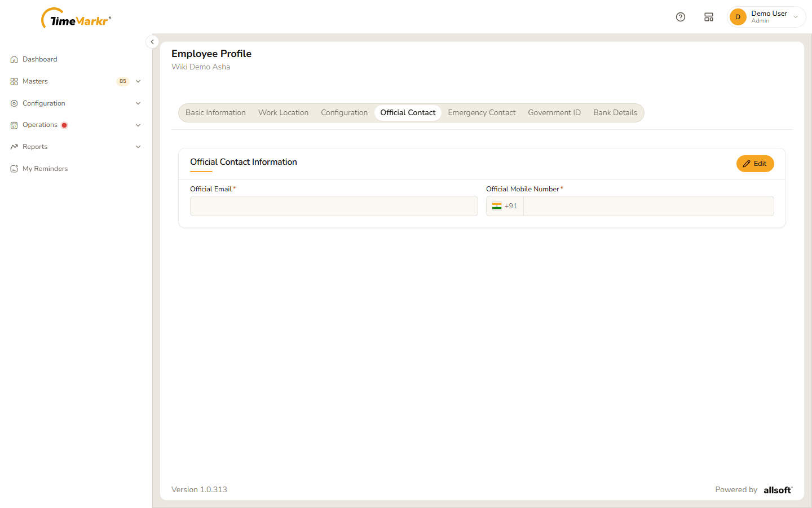Open the Government ID tab

(554, 113)
